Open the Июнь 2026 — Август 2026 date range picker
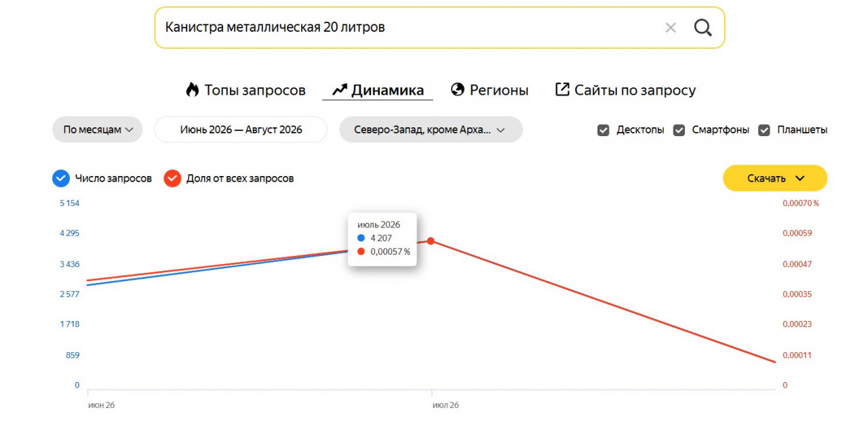The height and width of the screenshot is (422, 868). coord(241,129)
